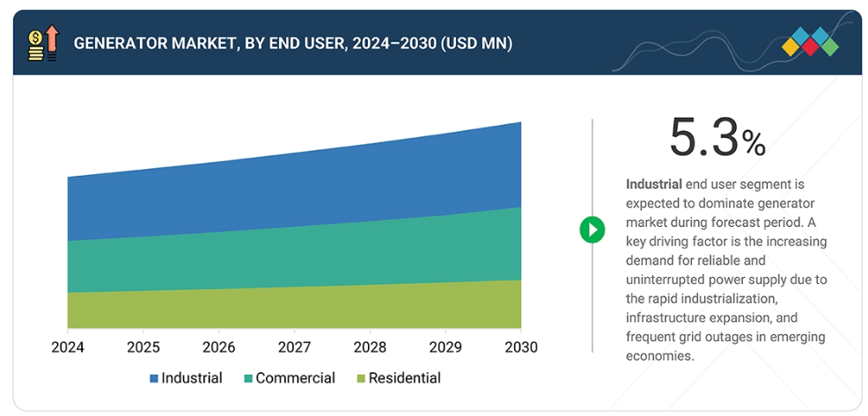Click the green play arrow button
The width and height of the screenshot is (868, 416).
(592, 230)
